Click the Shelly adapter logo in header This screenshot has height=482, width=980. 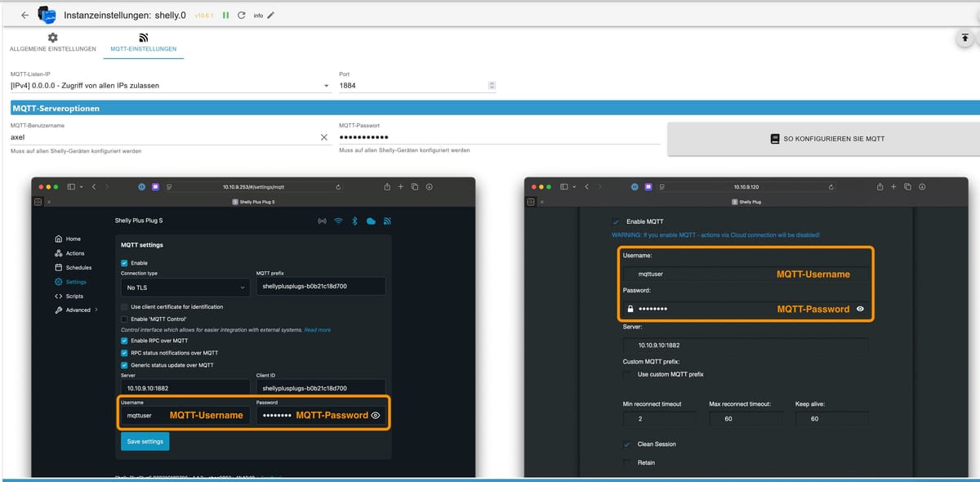pos(47,15)
